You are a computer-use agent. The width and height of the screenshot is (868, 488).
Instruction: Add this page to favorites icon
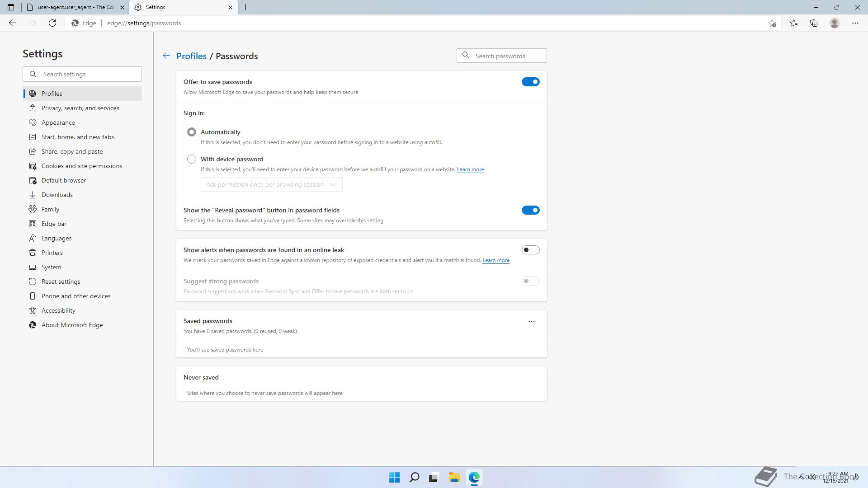(772, 23)
